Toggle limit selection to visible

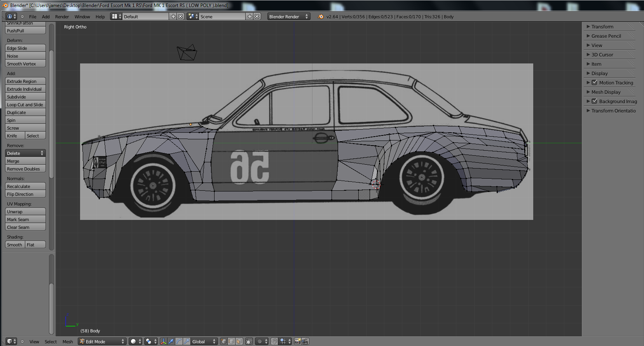249,341
